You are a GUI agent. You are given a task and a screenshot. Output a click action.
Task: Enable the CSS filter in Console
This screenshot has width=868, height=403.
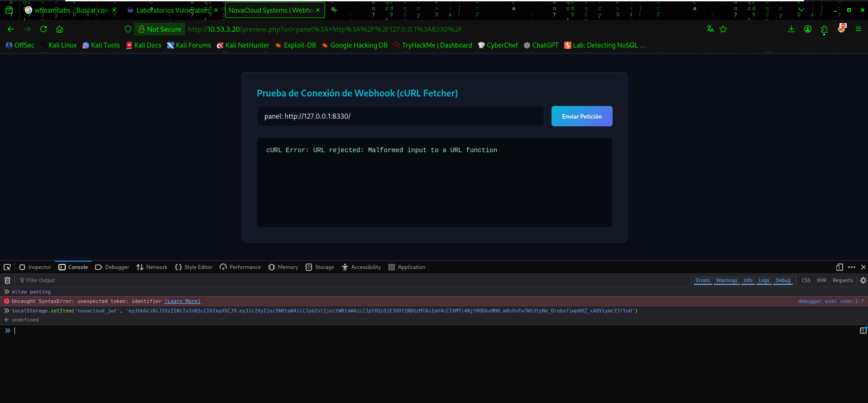[x=806, y=280]
